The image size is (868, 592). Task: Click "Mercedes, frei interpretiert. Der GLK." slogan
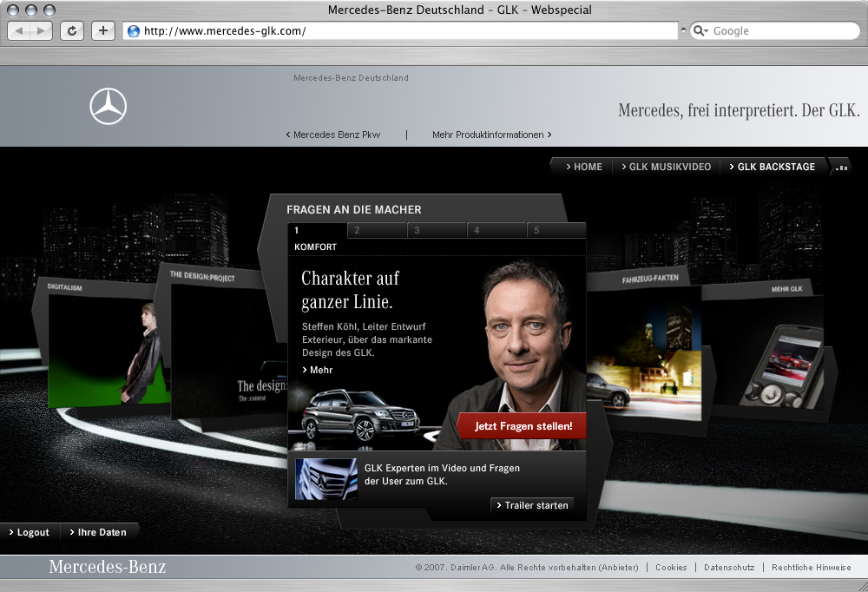click(x=739, y=110)
